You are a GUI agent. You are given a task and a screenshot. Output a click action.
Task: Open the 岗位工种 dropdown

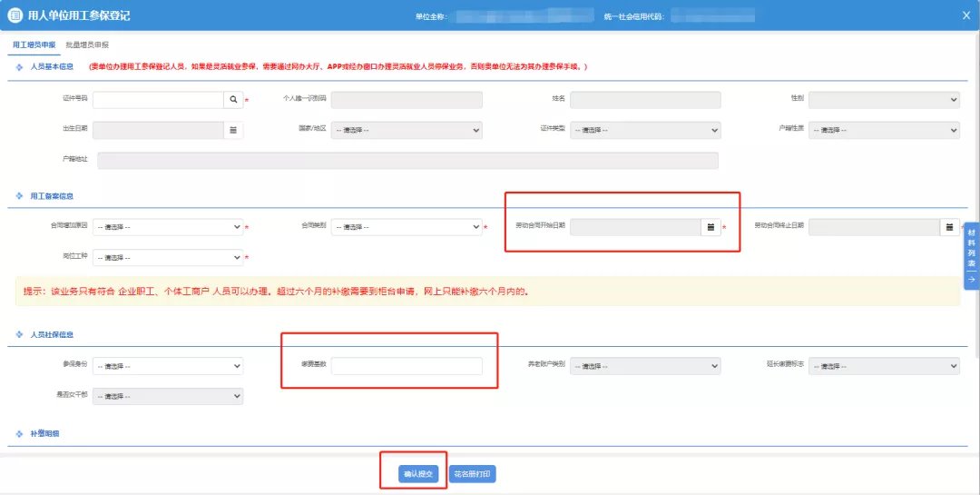(x=168, y=258)
